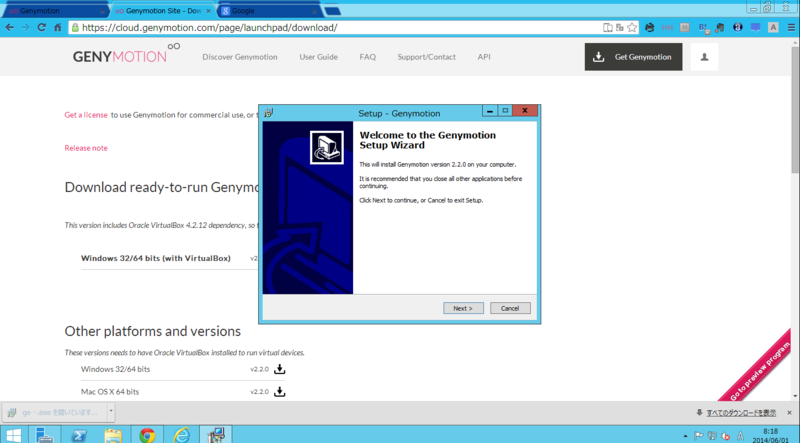Click the printer extension icon
800x443 pixels.
(x=649, y=28)
